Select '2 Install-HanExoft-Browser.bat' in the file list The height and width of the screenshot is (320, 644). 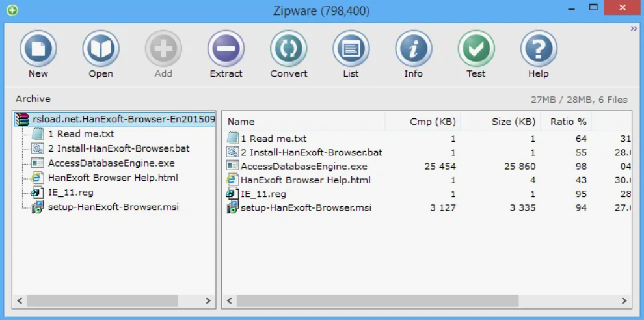tap(312, 152)
